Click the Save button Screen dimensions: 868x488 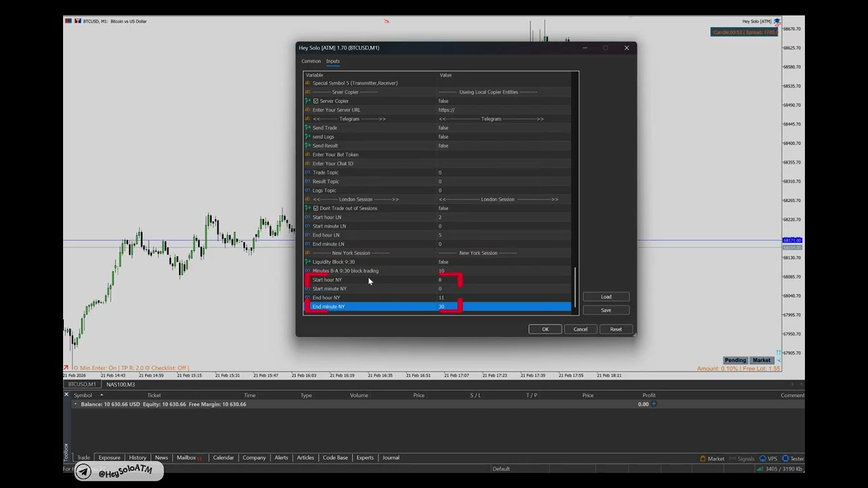coord(606,310)
